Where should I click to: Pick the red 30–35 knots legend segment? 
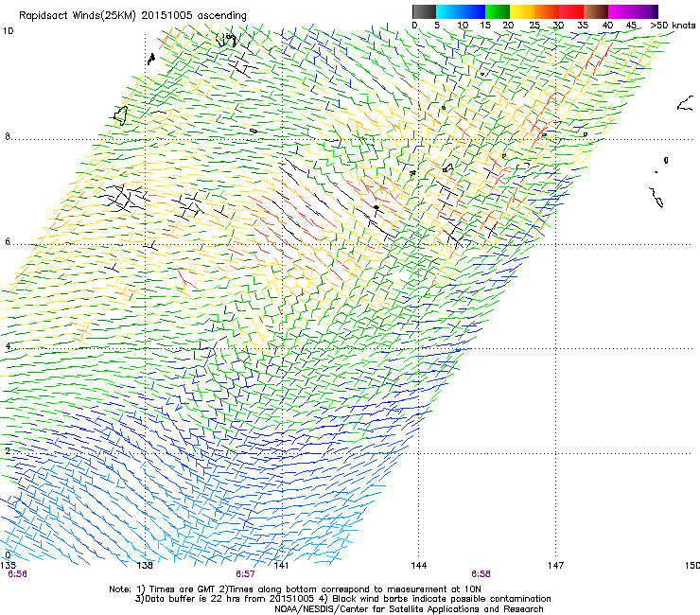coord(571,11)
